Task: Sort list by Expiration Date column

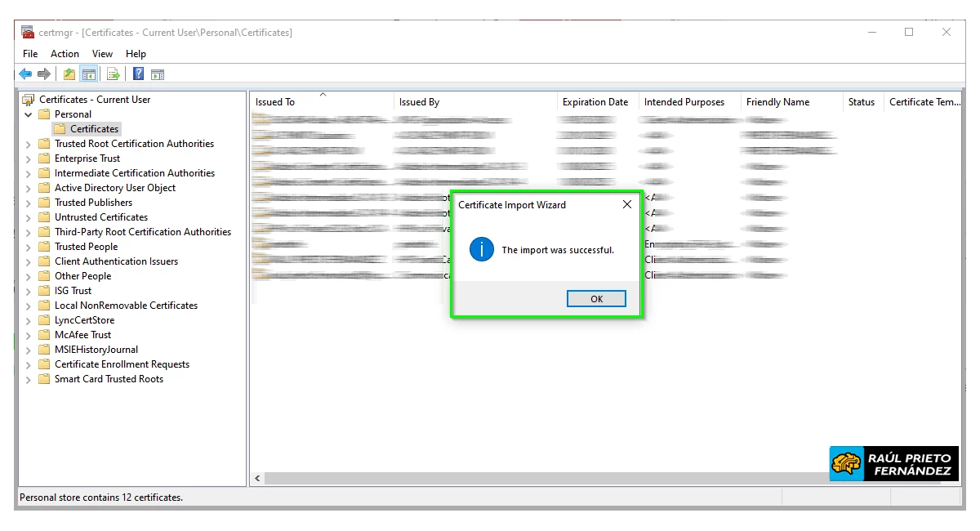Action: click(595, 102)
